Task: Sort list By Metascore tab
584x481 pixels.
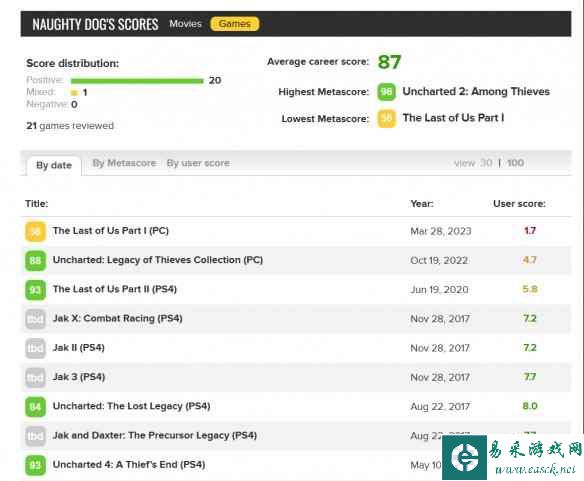Action: point(124,163)
